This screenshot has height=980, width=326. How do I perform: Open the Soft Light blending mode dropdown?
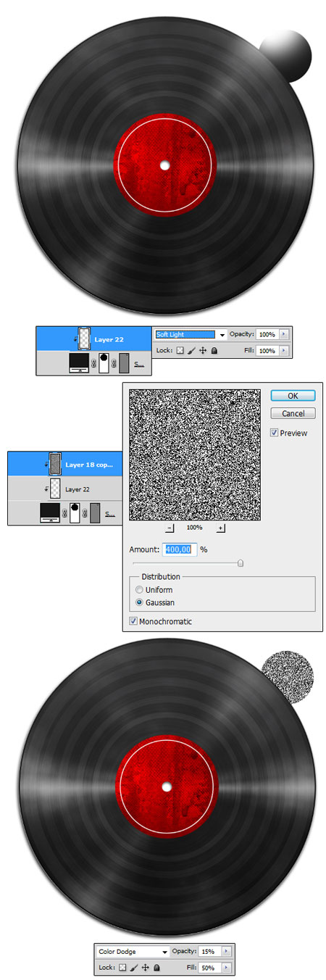[x=222, y=335]
